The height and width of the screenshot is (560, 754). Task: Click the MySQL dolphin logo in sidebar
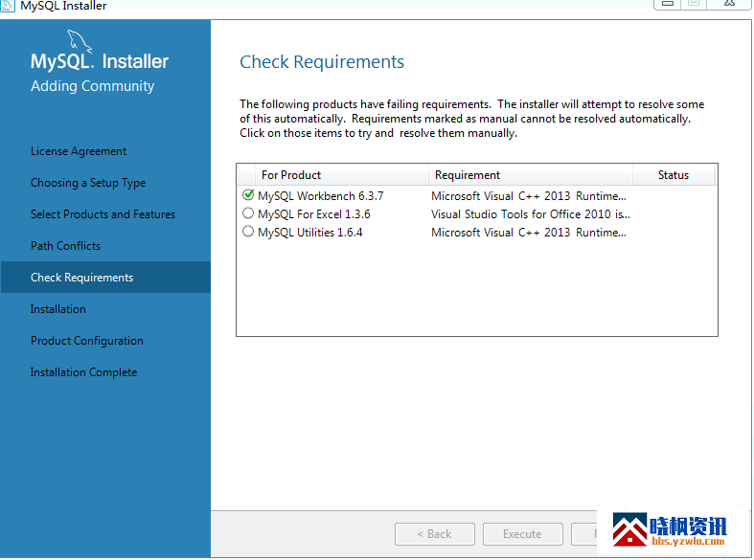(x=80, y=40)
